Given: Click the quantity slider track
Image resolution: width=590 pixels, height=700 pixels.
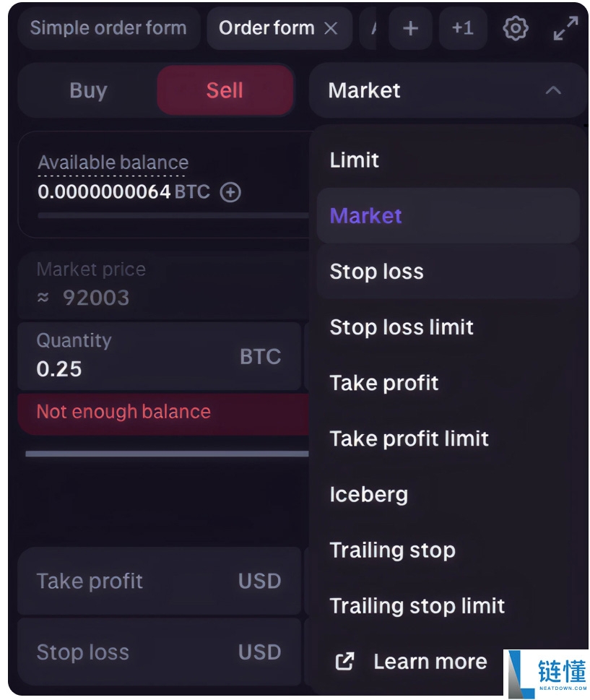Looking at the screenshot, I should pyautogui.click(x=166, y=454).
